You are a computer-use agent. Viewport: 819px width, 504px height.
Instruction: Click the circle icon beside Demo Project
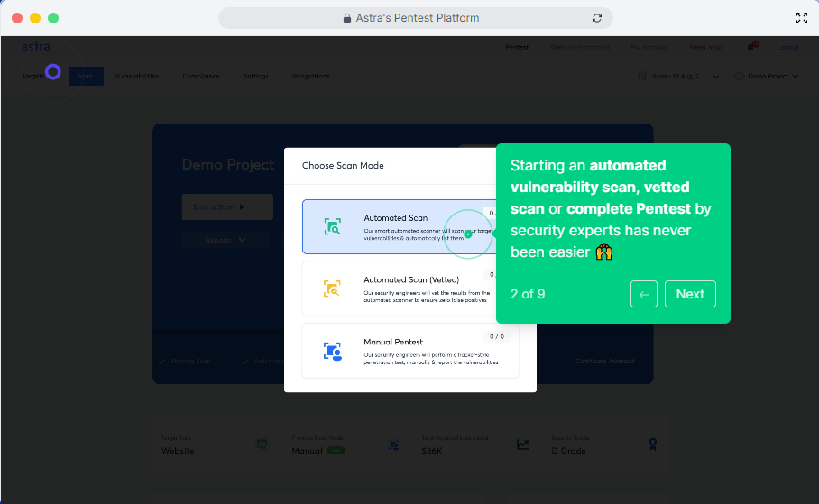739,77
